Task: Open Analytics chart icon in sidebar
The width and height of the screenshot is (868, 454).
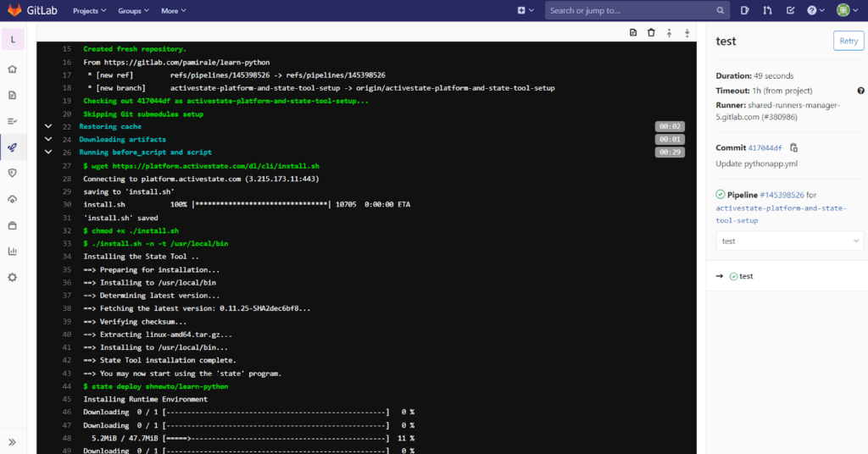Action: click(12, 251)
